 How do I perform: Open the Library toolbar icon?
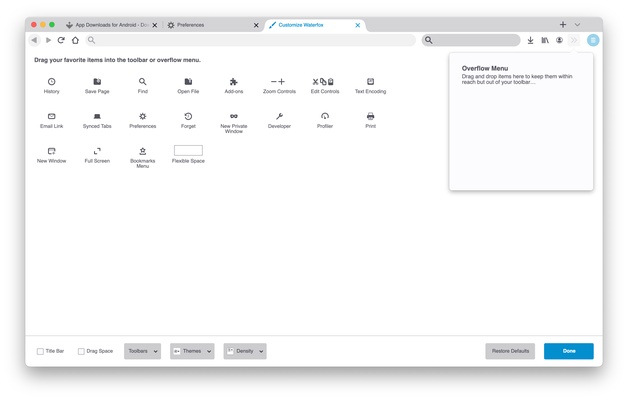(x=545, y=40)
